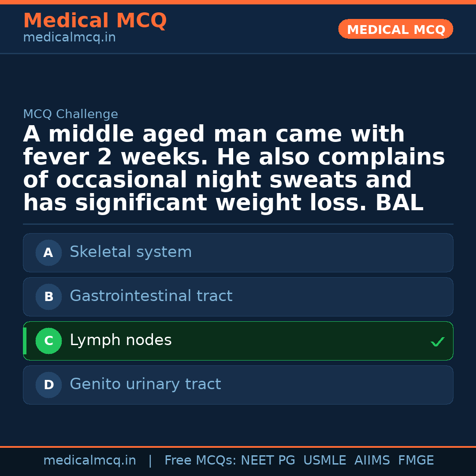
Task: Click the green checkmark on Lymph nodes
Action: click(437, 342)
